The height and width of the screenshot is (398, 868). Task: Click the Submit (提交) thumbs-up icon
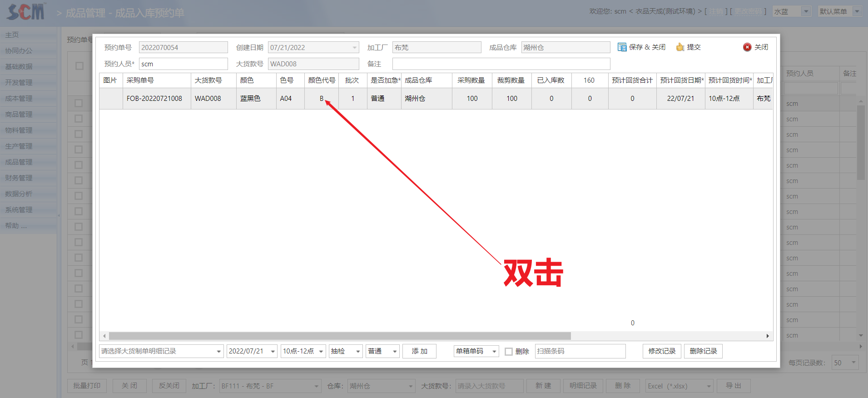coord(680,47)
